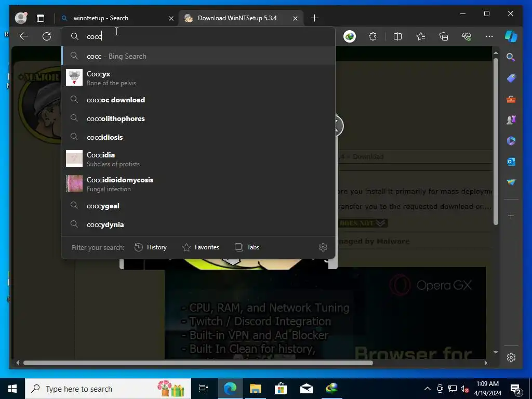Choose 'coccolithophores' suggestion
The height and width of the screenshot is (399, 532).
(x=198, y=118)
